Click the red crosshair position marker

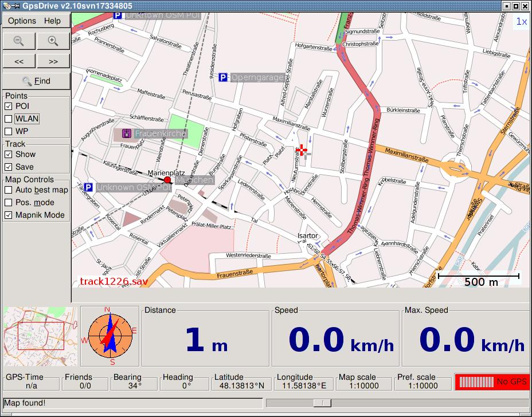[x=302, y=151]
